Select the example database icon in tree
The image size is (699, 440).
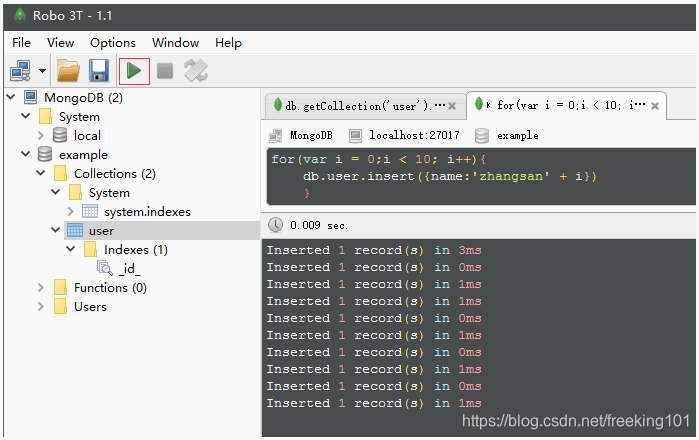[x=45, y=154]
